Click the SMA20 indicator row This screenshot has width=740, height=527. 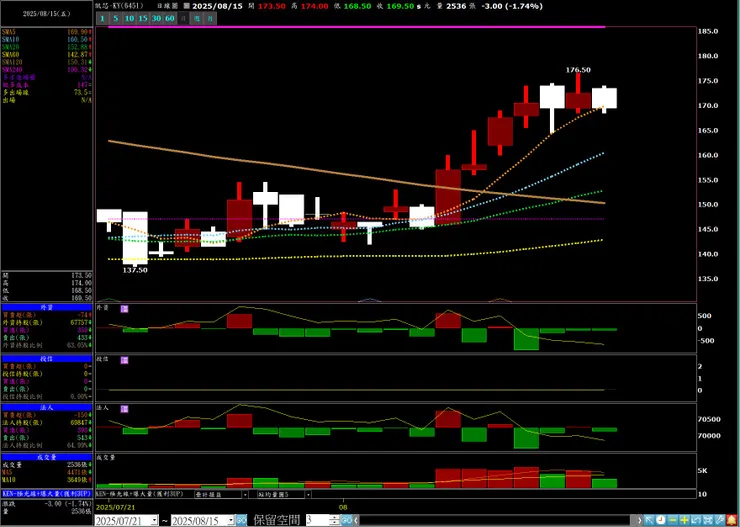[x=47, y=47]
